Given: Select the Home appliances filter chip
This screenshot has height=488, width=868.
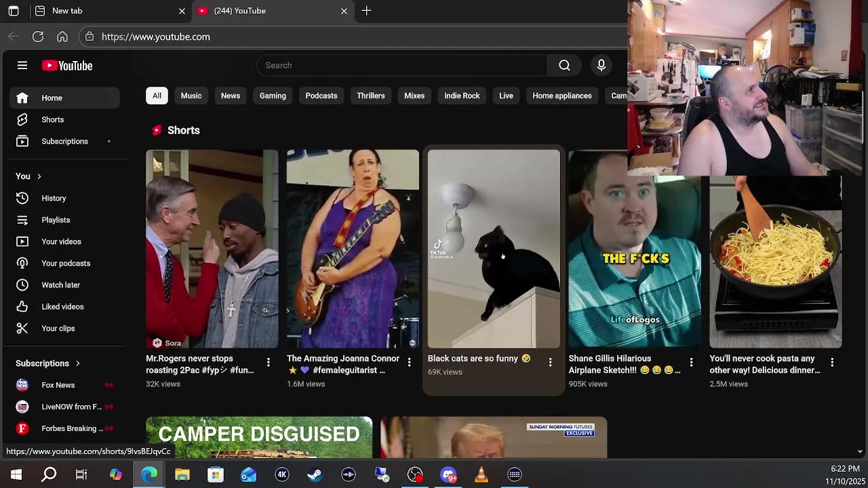Looking at the screenshot, I should [562, 96].
